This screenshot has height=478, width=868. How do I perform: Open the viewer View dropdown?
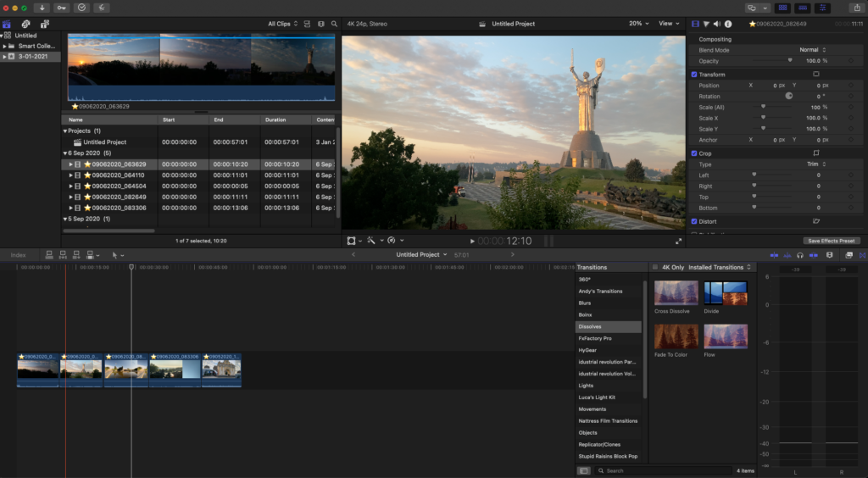click(x=669, y=24)
